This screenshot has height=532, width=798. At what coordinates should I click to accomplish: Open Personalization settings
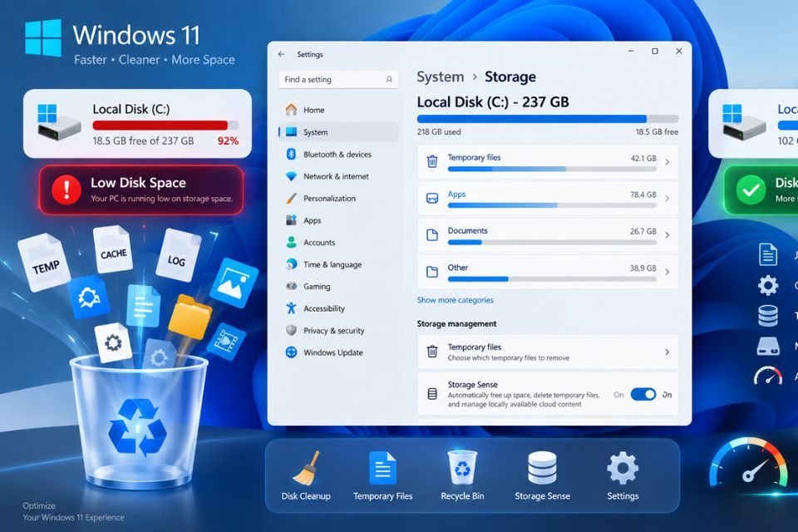[338, 198]
